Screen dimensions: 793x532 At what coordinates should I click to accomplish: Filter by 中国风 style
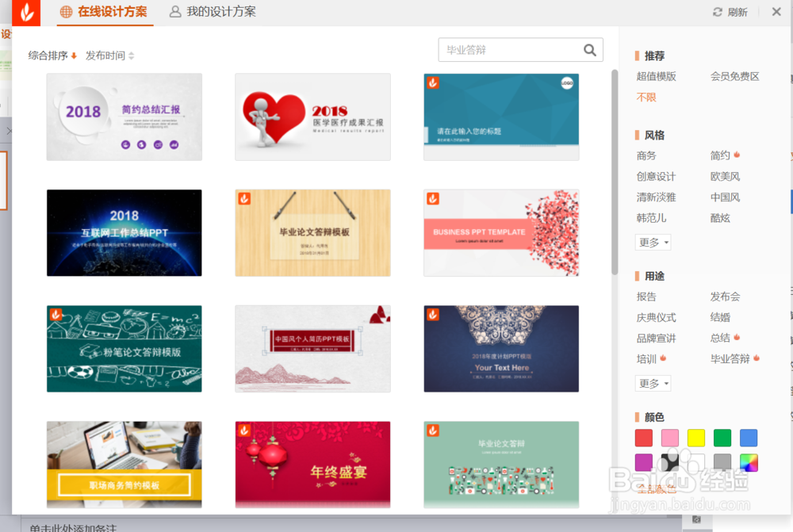pyautogui.click(x=725, y=197)
